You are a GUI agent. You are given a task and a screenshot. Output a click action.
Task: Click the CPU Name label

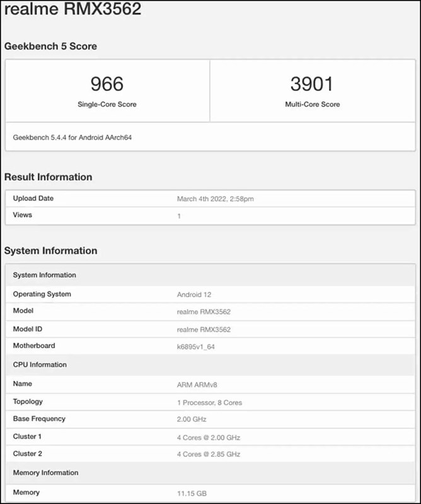coord(23,384)
